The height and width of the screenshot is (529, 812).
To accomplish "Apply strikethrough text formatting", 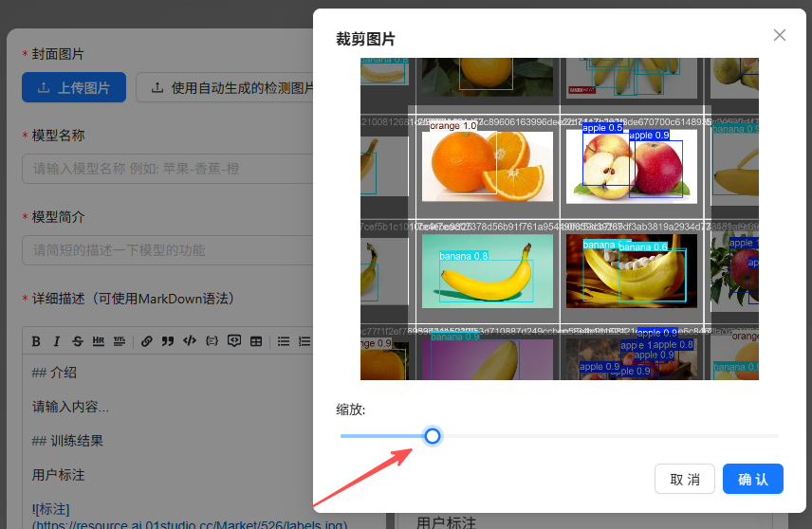I will (x=78, y=341).
